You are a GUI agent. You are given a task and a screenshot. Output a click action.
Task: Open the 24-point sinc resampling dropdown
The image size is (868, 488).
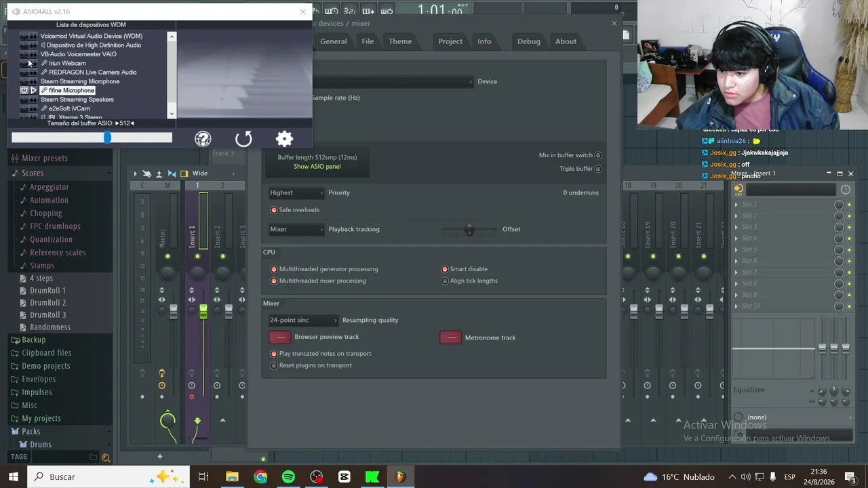coord(303,320)
